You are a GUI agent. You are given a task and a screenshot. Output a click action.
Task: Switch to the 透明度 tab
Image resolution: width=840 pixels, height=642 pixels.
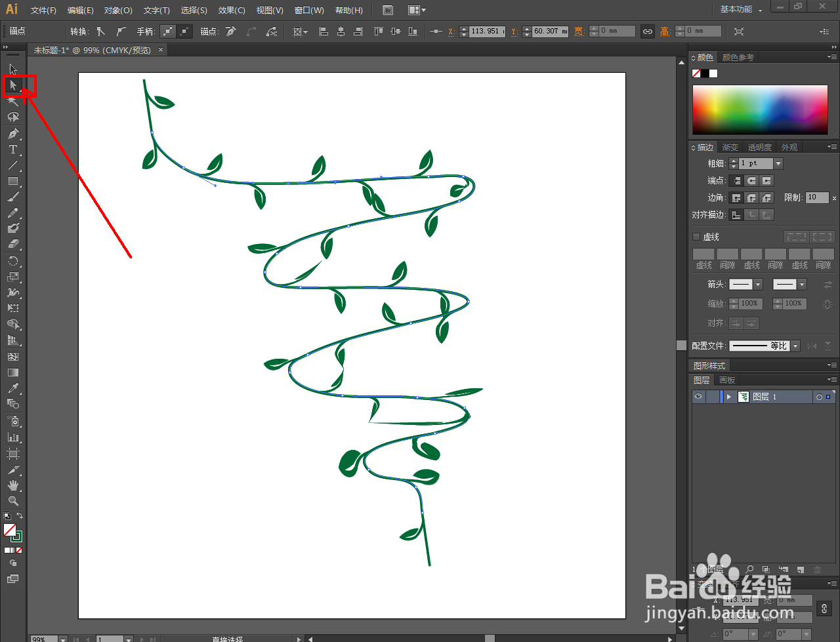(x=759, y=148)
